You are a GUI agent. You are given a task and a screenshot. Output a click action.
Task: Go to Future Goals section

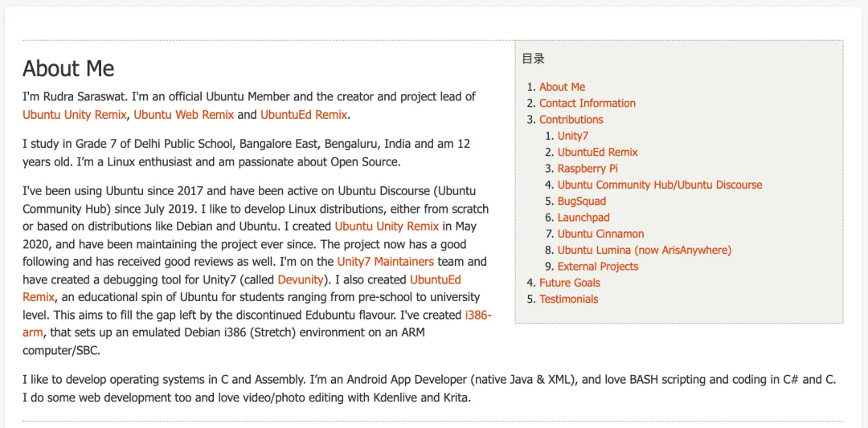[x=570, y=283]
